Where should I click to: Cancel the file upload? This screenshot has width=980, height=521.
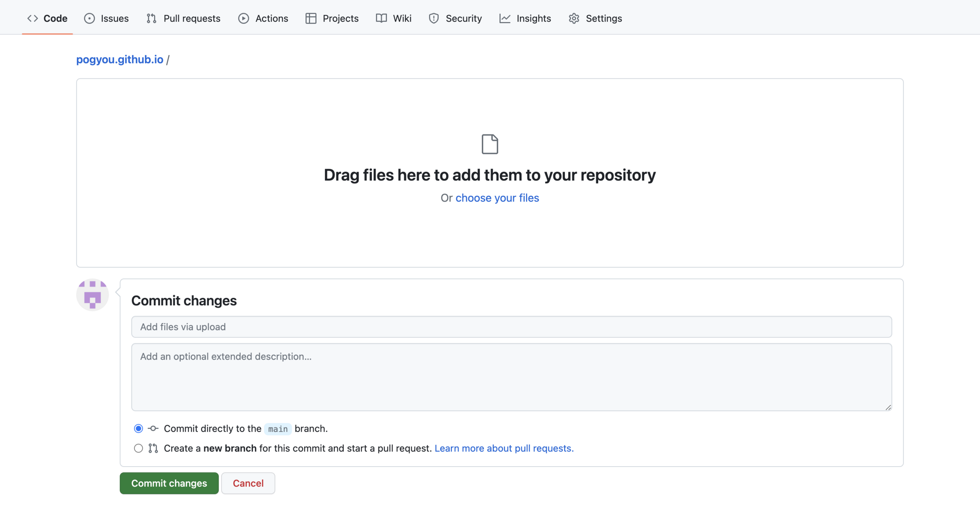248,483
